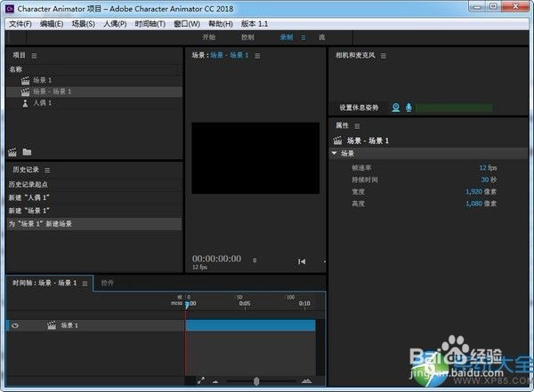This screenshot has height=392, width=534.
Task: Select the blue 场景 1 track bar
Action: click(250, 325)
